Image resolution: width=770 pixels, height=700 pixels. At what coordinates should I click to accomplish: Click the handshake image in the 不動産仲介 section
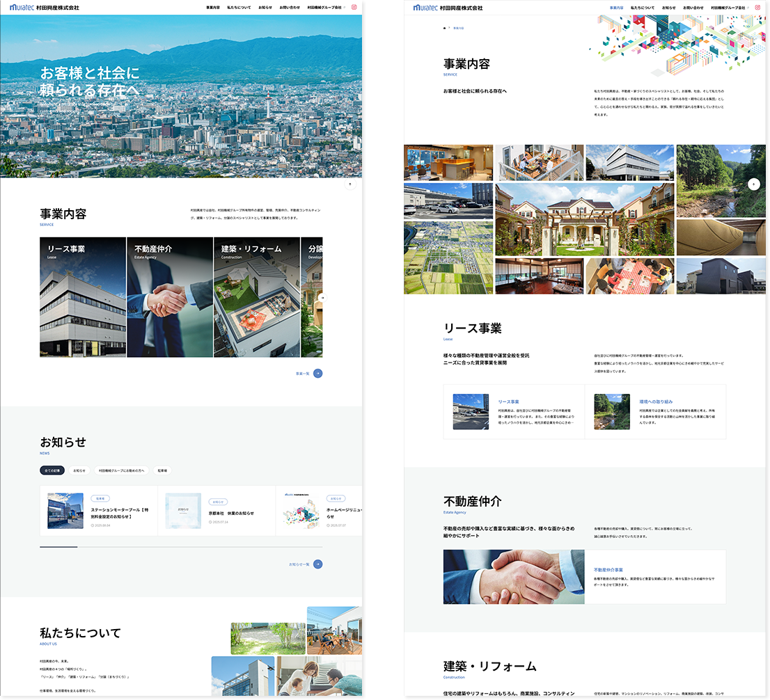point(514,577)
